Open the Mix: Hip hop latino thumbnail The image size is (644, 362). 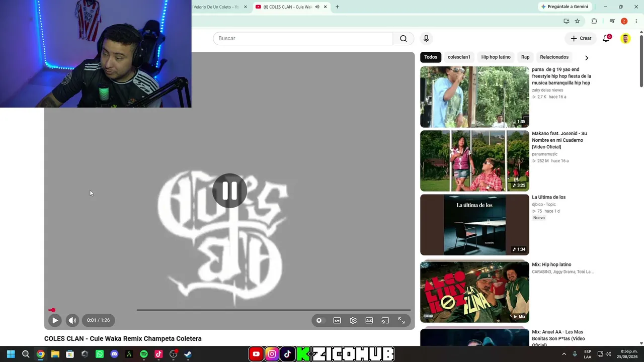[474, 292]
